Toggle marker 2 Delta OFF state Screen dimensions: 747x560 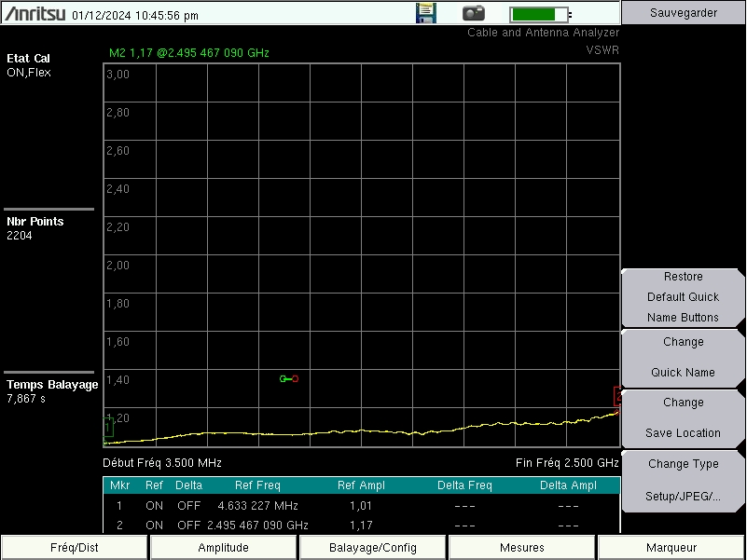point(188,525)
